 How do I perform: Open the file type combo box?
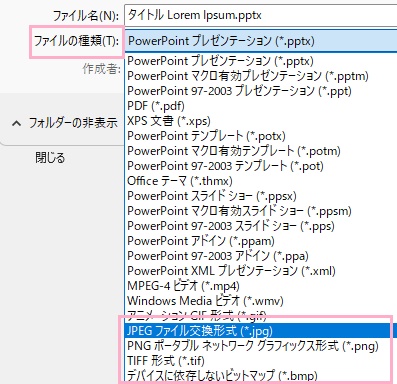261,41
